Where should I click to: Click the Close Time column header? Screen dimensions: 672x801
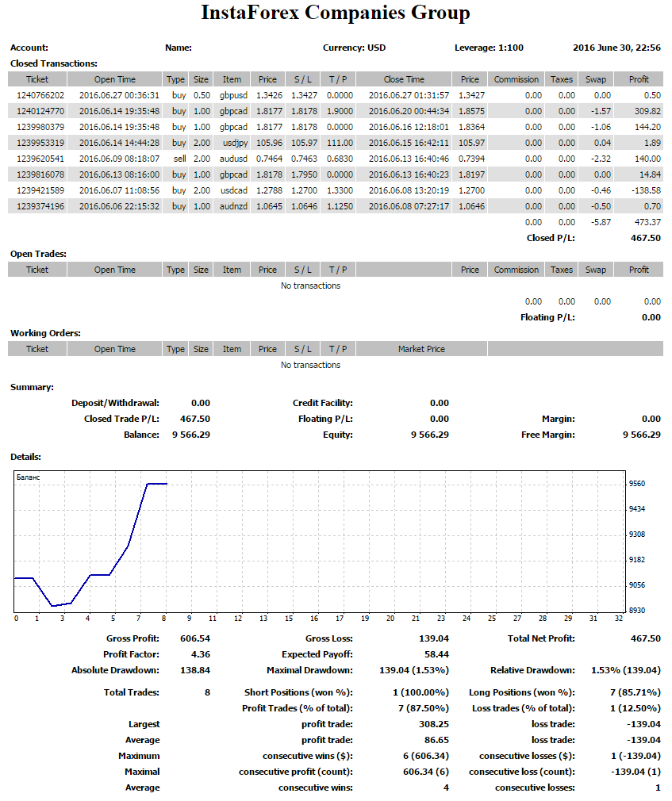click(404, 79)
